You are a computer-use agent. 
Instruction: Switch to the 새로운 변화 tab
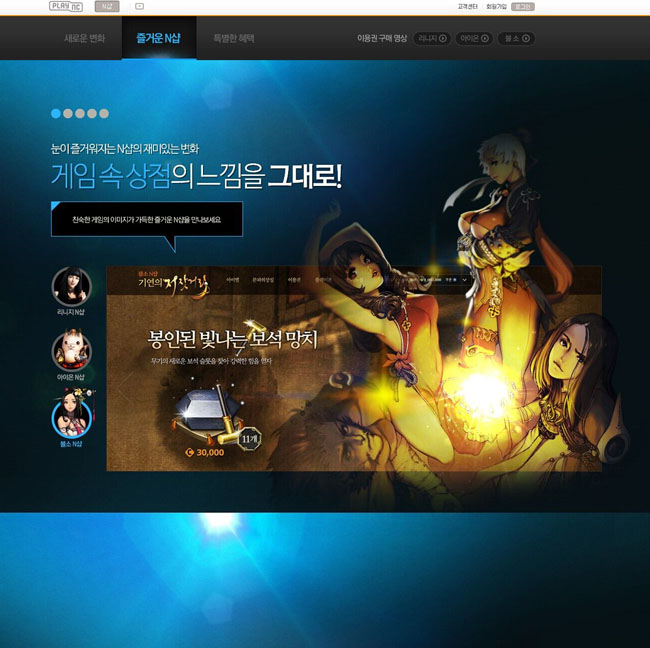click(85, 38)
